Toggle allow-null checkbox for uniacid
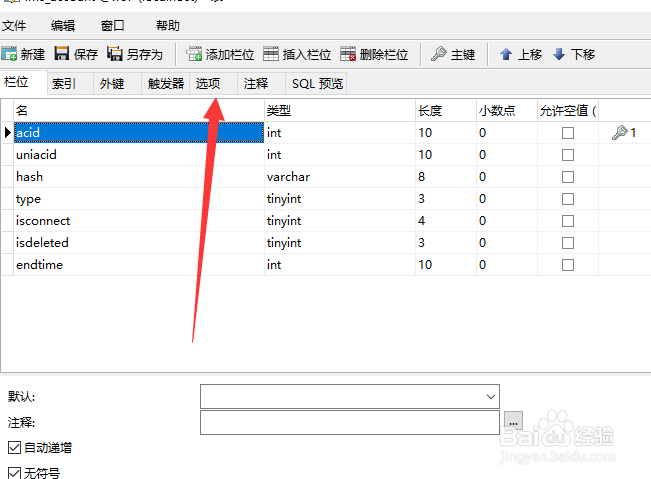Viewport: 651px width, 479px height. coord(568,155)
